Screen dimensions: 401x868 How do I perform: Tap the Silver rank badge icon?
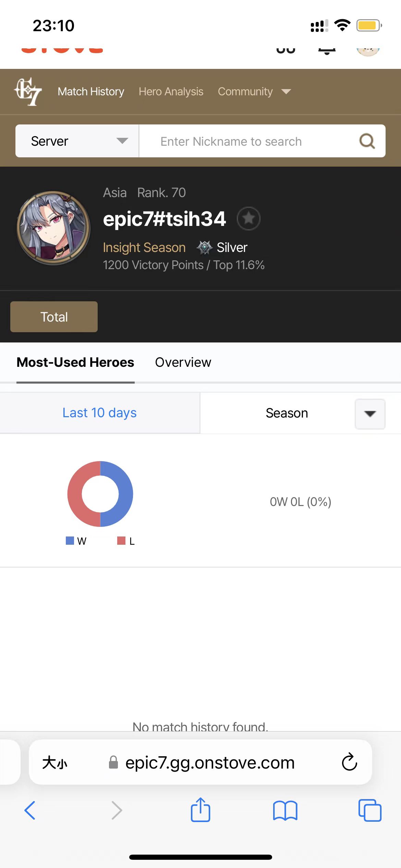tap(205, 248)
